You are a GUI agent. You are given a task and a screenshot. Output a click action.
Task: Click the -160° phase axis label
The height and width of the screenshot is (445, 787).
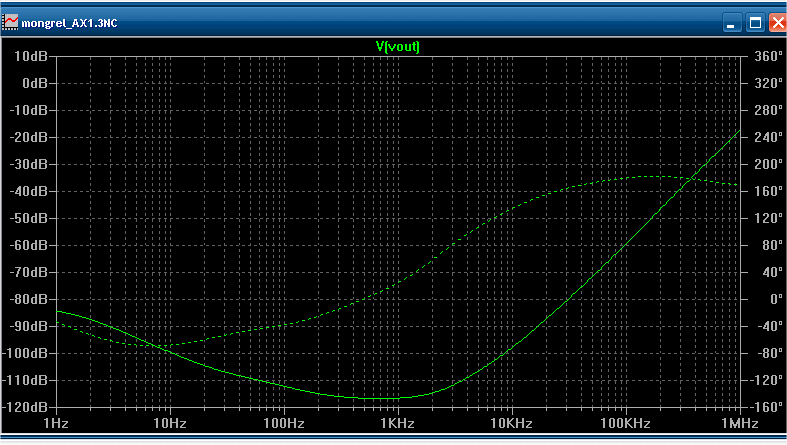[x=766, y=407]
